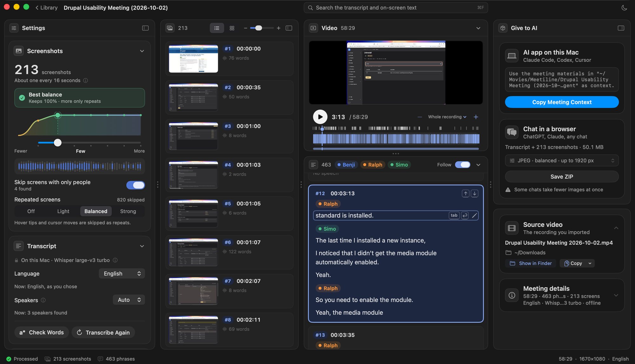Collapse the Transcript section chevron
Image resolution: width=635 pixels, height=364 pixels.
click(x=142, y=246)
